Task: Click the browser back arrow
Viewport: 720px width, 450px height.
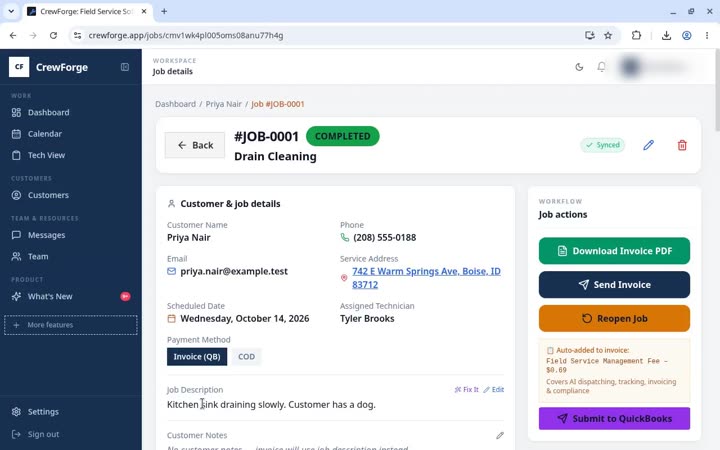Action: [13, 35]
